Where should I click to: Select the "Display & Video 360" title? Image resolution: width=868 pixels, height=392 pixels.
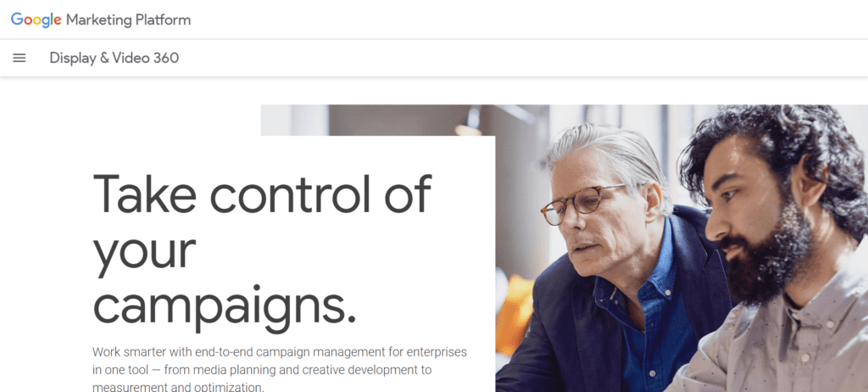114,58
